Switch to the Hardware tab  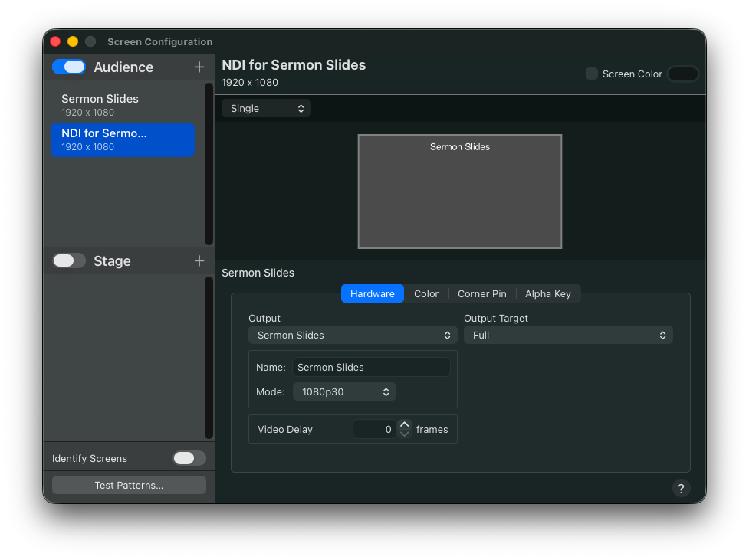(372, 293)
